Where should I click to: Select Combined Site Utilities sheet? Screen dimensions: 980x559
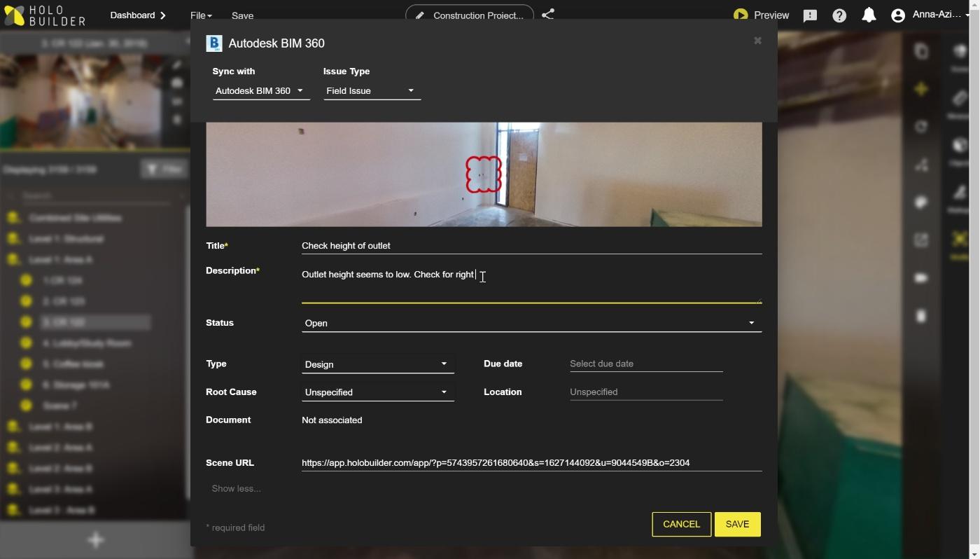coord(76,218)
